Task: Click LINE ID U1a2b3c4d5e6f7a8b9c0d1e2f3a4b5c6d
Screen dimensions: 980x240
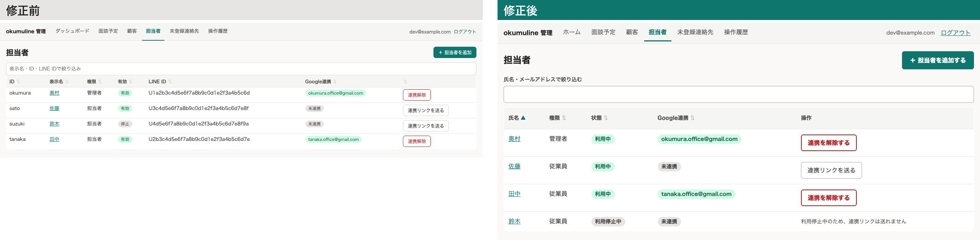Action: pos(199,93)
